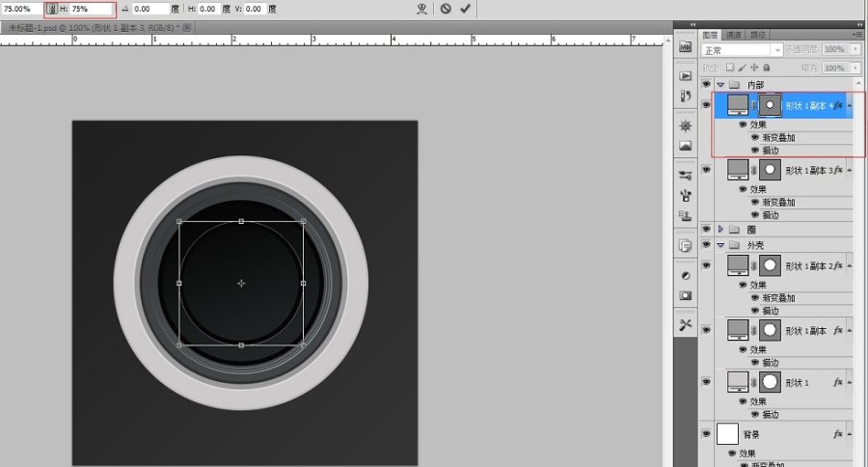Click the width percentage field showing 75.00%
Viewport: 868px width, 467px height.
tap(21, 9)
